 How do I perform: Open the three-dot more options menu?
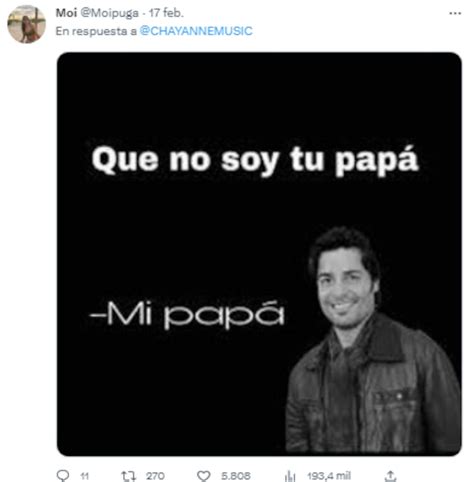(455, 13)
